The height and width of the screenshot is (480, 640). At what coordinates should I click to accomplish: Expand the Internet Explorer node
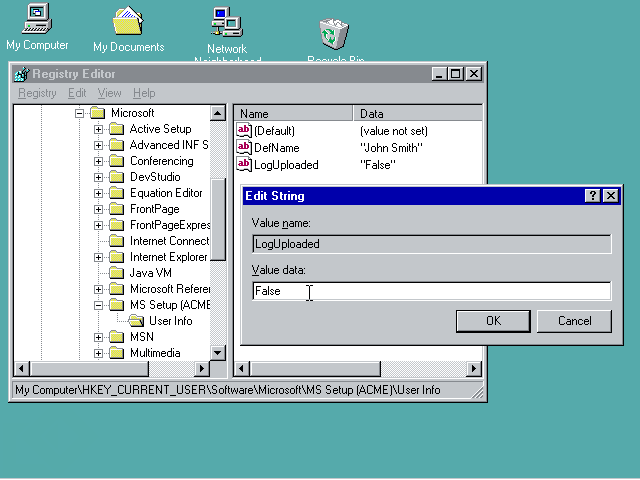pyautogui.click(x=98, y=257)
